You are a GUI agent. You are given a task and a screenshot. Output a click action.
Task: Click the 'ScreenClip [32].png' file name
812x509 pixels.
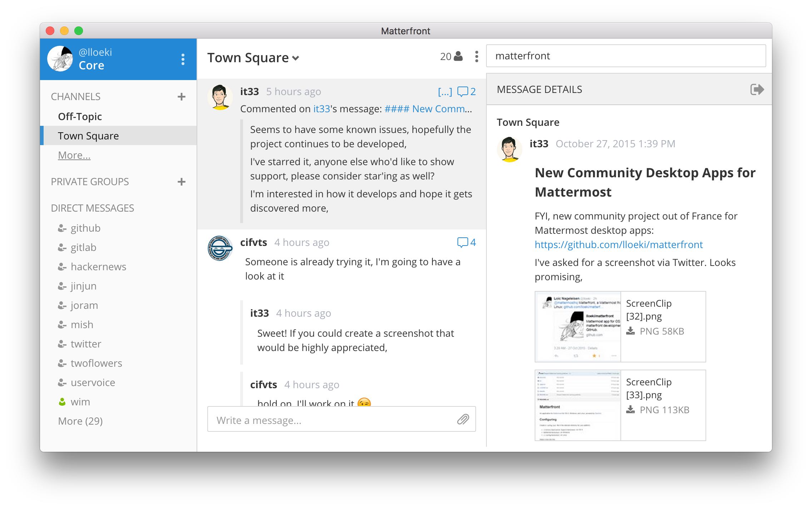click(649, 310)
